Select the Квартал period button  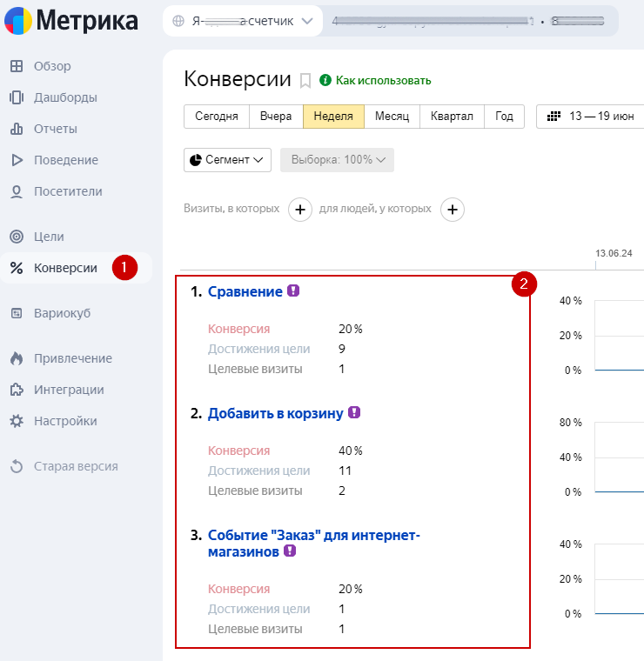click(x=452, y=117)
